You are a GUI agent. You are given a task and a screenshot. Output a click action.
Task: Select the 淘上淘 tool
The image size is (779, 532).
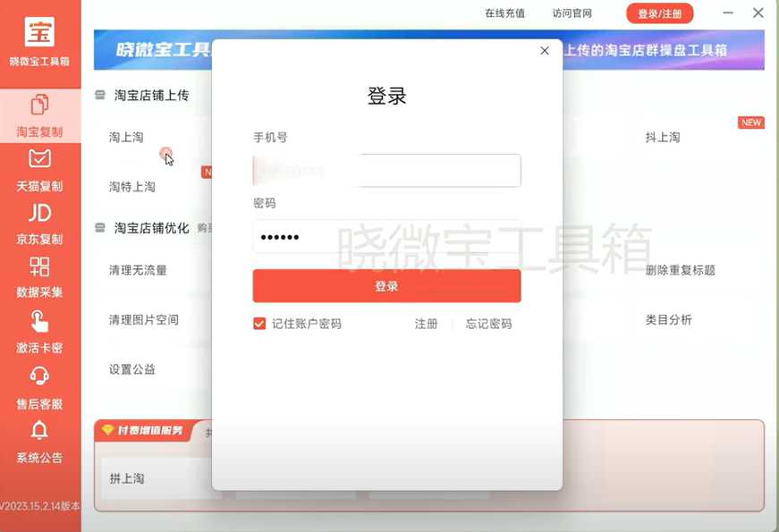pos(126,138)
